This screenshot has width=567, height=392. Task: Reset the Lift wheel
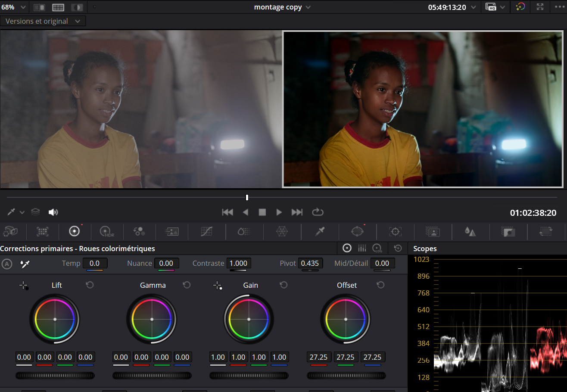pyautogui.click(x=90, y=285)
